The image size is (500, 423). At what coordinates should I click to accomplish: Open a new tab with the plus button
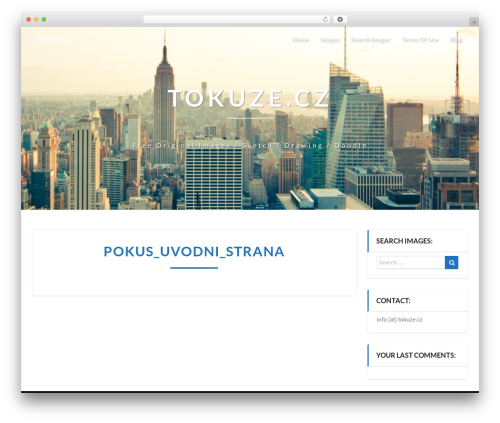tap(474, 22)
